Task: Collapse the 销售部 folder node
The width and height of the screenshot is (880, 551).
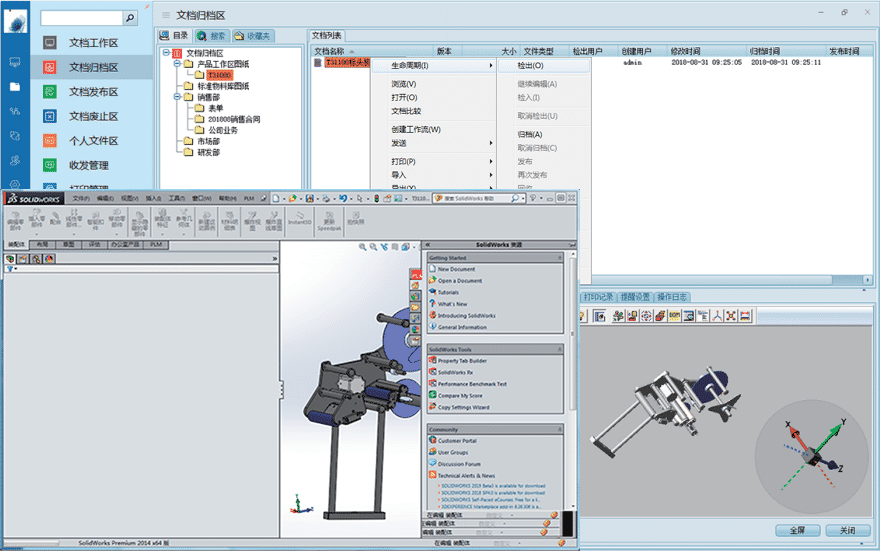Action: coord(177,97)
